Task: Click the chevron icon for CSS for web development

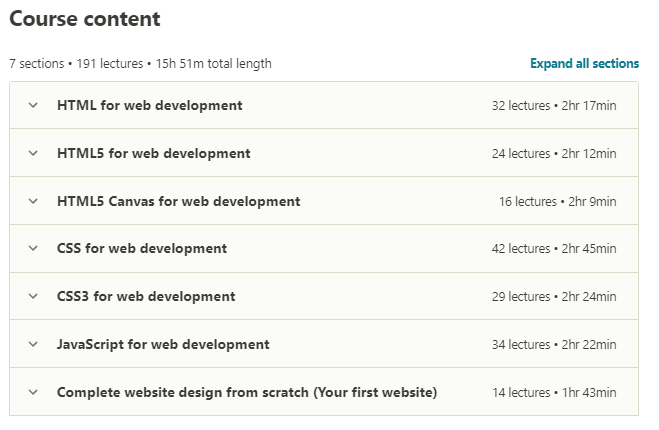Action: pyautogui.click(x=33, y=249)
